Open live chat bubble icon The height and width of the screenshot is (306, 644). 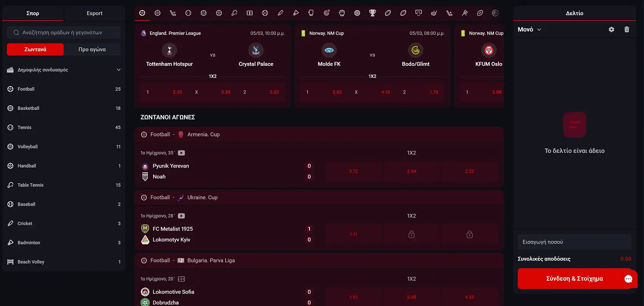pos(628,279)
